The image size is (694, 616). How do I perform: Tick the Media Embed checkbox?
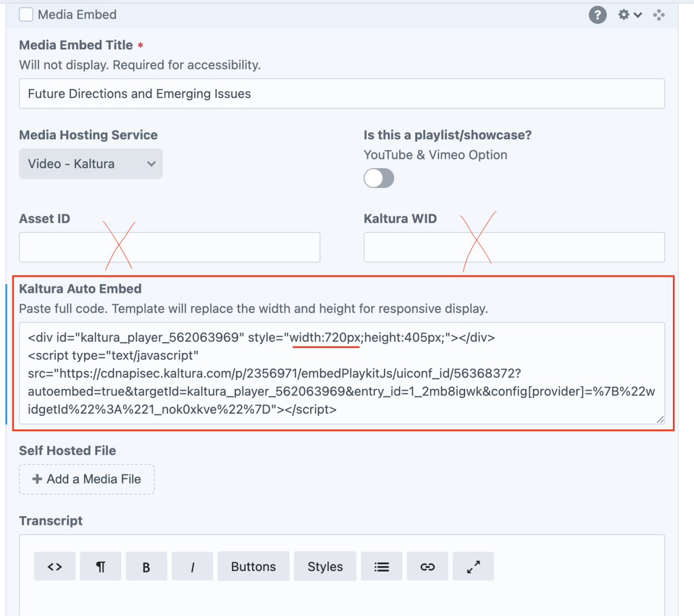26,15
